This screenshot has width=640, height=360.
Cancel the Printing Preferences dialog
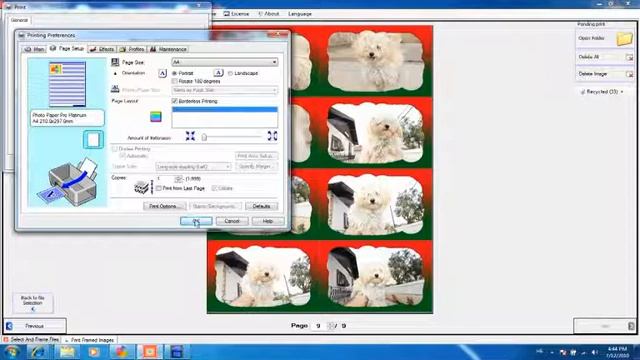232,221
